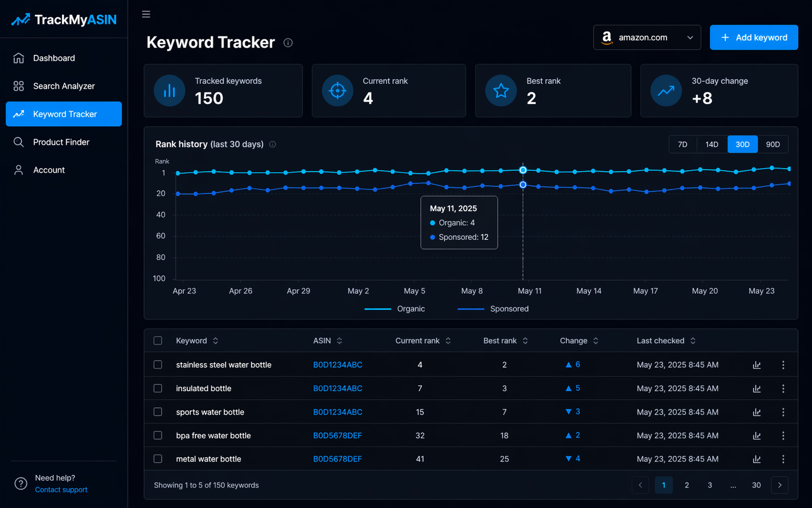Sort table by ASIN column
Viewport: 812px width, 508px height.
tap(328, 341)
